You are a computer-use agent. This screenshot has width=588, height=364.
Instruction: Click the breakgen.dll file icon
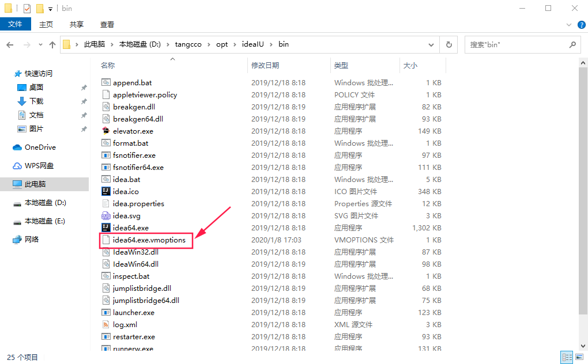click(x=106, y=107)
